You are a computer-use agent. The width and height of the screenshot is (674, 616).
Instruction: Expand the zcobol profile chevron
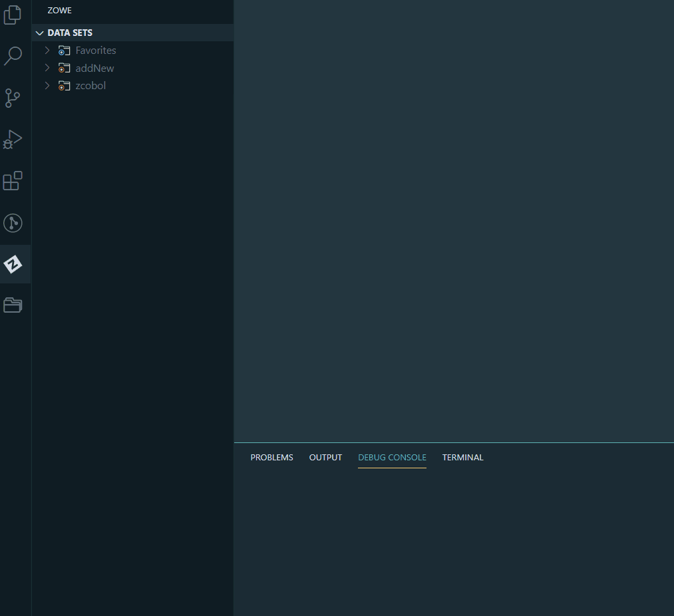(47, 85)
